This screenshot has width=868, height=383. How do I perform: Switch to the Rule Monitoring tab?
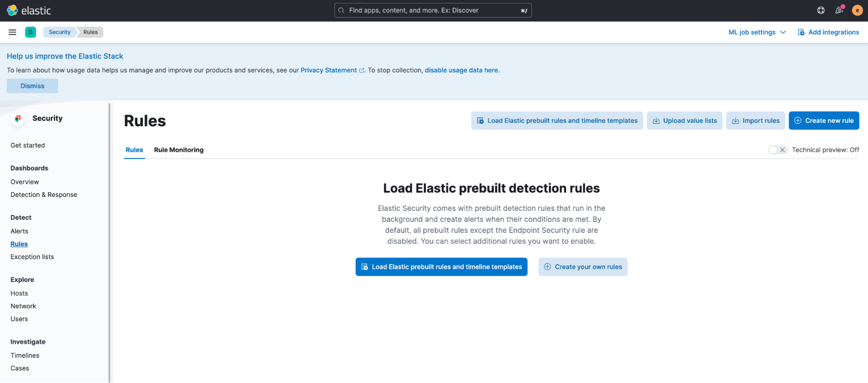click(x=178, y=150)
